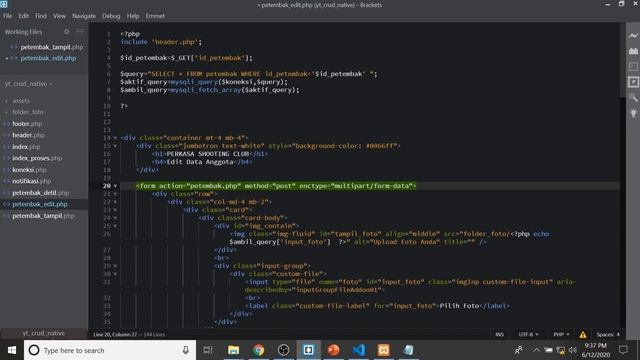Viewport: 640px width, 360px height.
Task: Click the terminal panel icon in right toolbar
Action: click(633, 66)
